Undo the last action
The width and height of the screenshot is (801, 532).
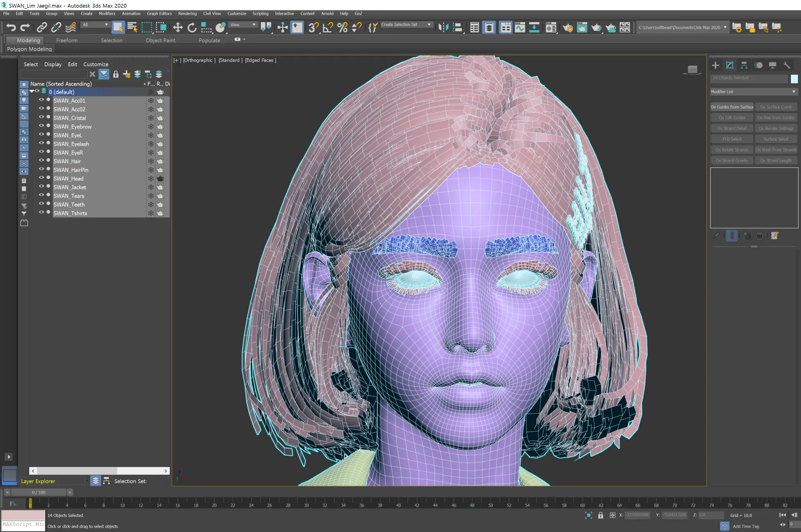[11, 28]
